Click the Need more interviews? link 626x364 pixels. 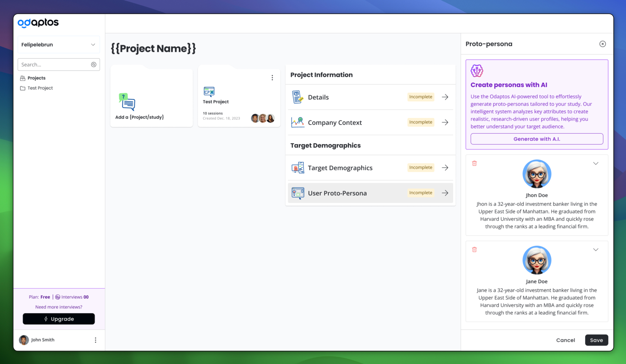click(x=59, y=307)
